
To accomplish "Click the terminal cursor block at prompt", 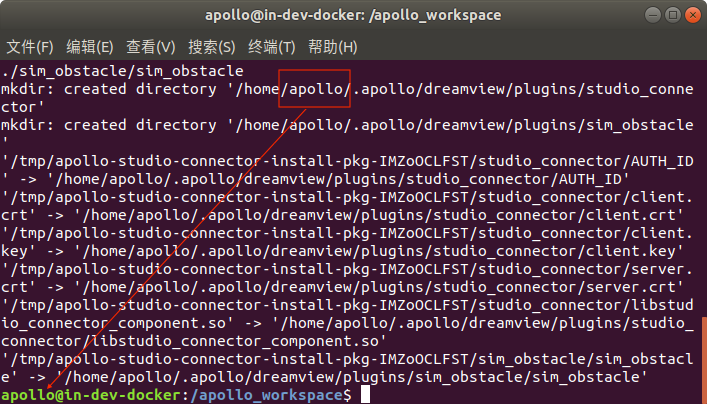I will coord(366,396).
